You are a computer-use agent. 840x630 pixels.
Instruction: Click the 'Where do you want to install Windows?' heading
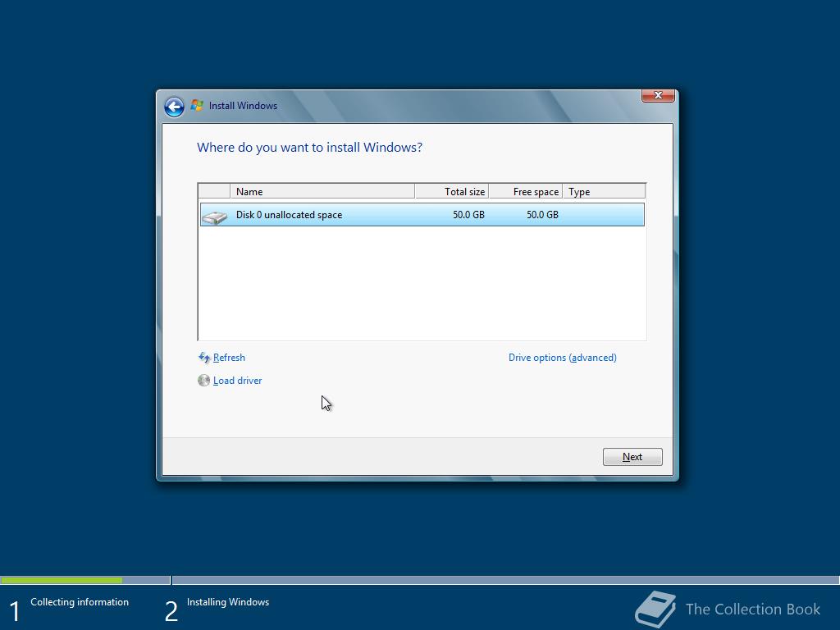(x=309, y=148)
